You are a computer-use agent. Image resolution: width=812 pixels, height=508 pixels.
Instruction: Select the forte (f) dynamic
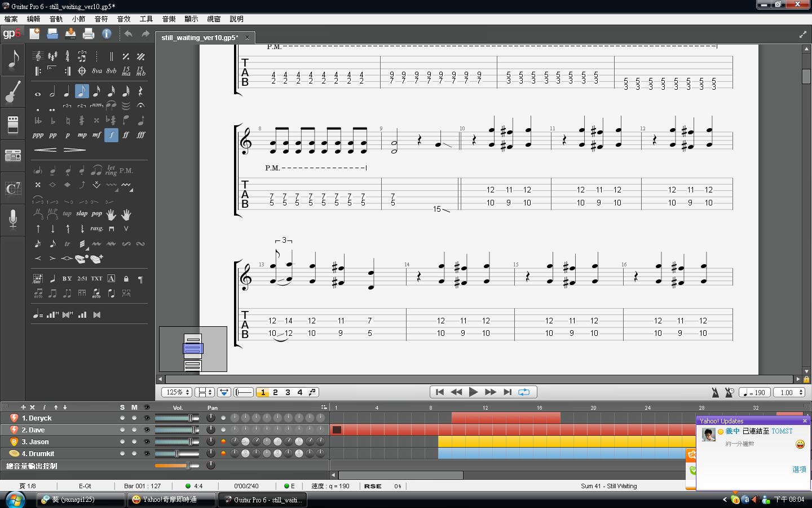coord(111,135)
